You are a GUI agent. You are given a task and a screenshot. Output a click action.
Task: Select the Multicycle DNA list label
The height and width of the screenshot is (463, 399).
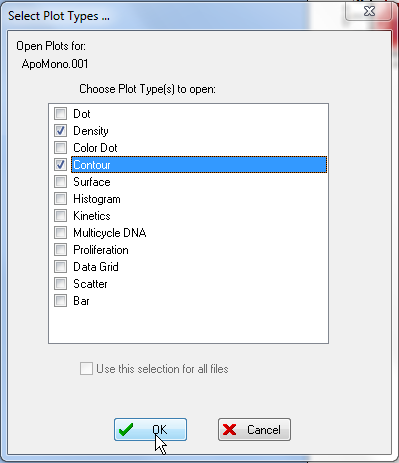[110, 233]
